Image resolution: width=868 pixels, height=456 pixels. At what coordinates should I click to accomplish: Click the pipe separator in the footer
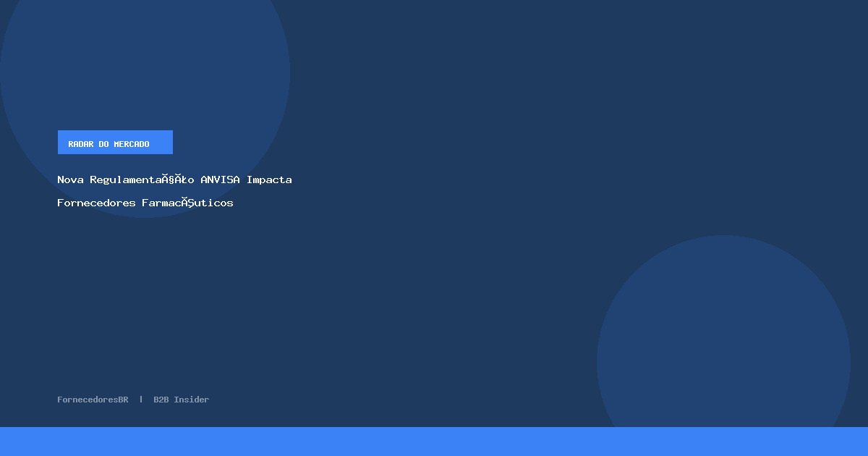point(141,400)
